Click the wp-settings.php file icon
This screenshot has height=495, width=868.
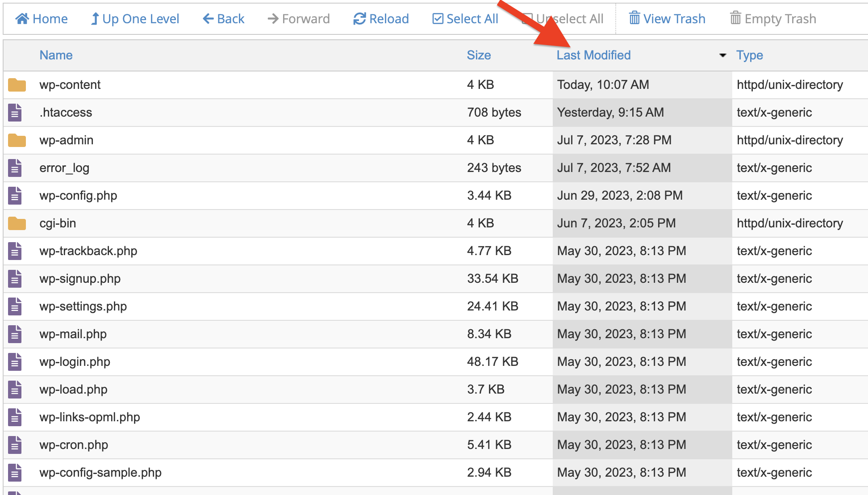coord(15,306)
